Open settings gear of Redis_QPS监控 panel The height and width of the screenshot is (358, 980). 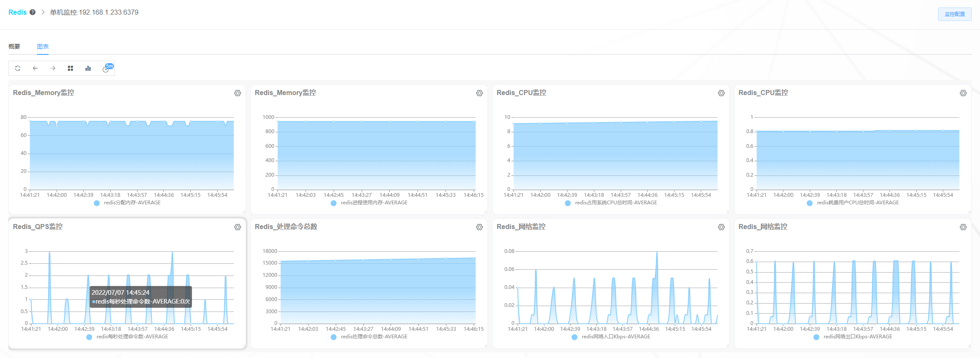[238, 227]
